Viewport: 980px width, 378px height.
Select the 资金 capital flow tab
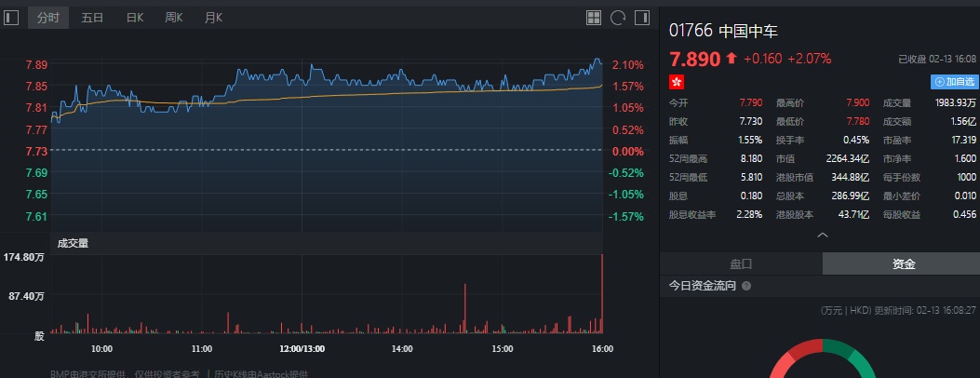[903, 263]
